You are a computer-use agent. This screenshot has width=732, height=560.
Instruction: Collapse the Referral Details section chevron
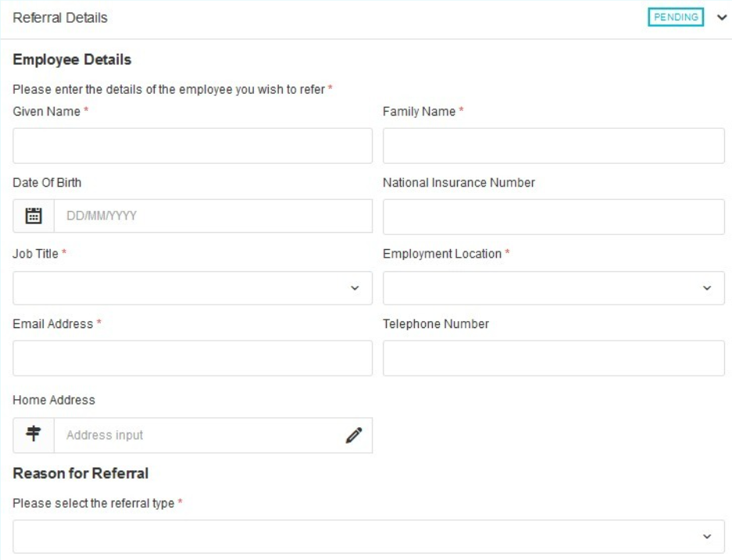tap(722, 18)
